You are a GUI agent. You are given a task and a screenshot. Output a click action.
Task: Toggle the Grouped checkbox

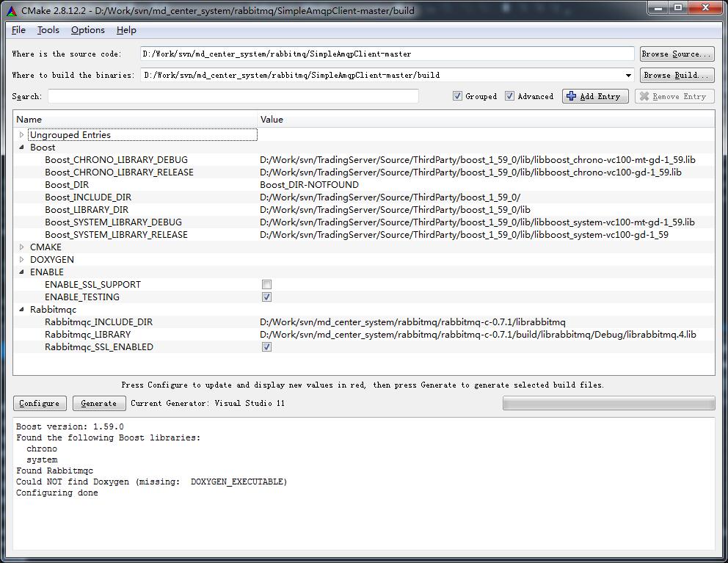(x=457, y=96)
